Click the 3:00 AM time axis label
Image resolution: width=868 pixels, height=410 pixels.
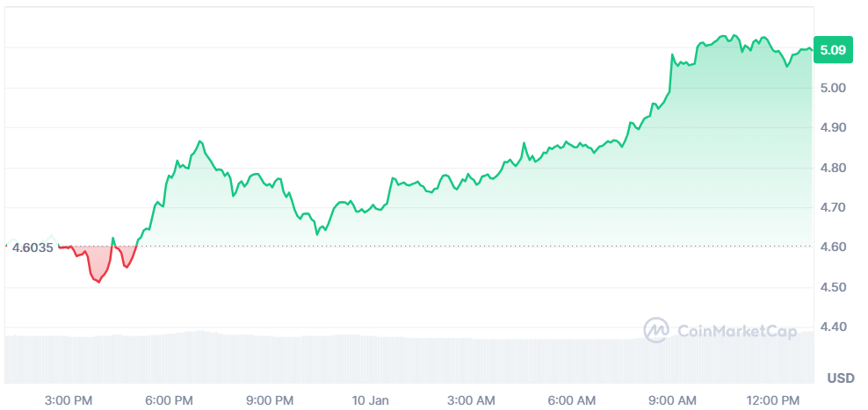click(x=471, y=400)
